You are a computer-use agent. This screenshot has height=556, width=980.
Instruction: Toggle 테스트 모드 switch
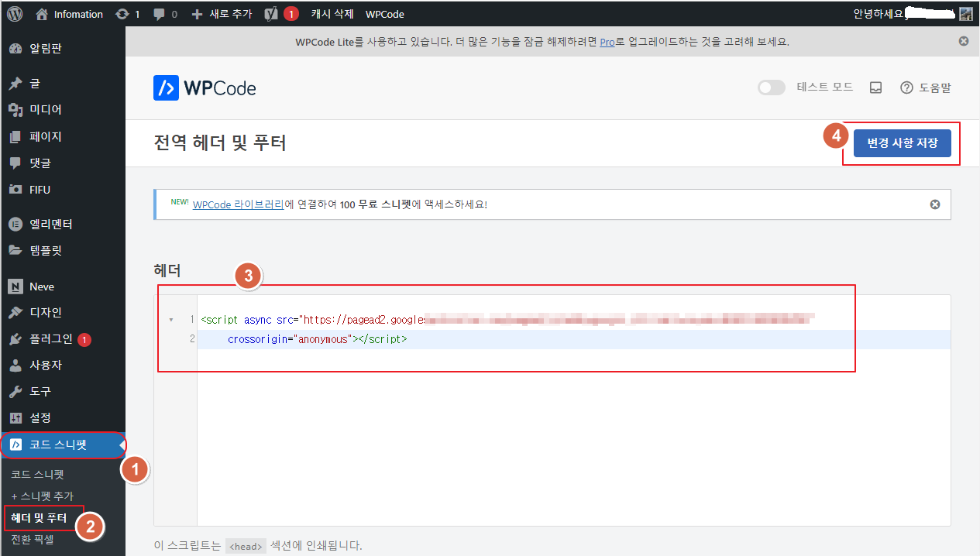coord(772,88)
